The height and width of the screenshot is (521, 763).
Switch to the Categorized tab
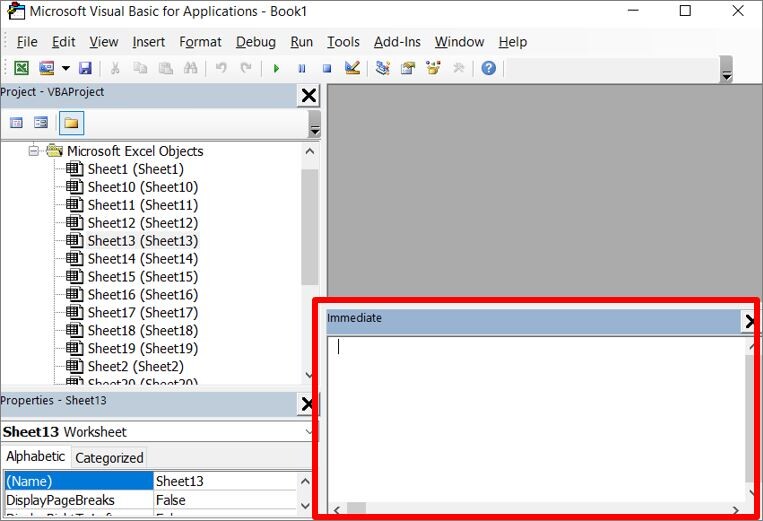point(109,458)
